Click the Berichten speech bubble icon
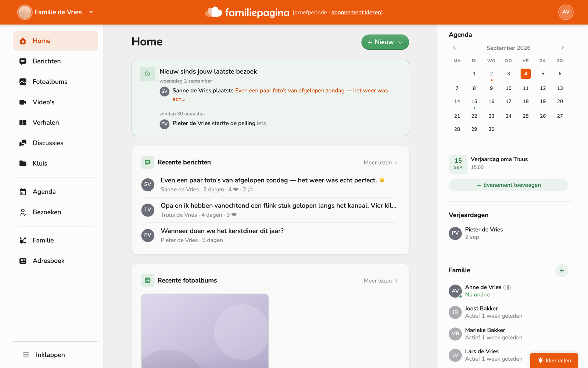 pyautogui.click(x=23, y=61)
